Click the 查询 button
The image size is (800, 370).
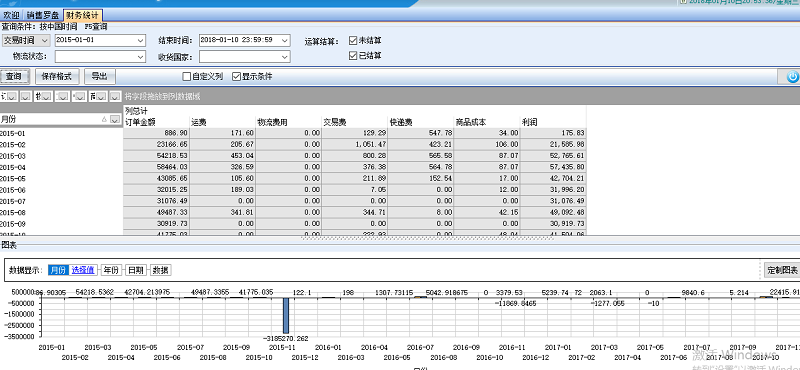click(x=14, y=77)
